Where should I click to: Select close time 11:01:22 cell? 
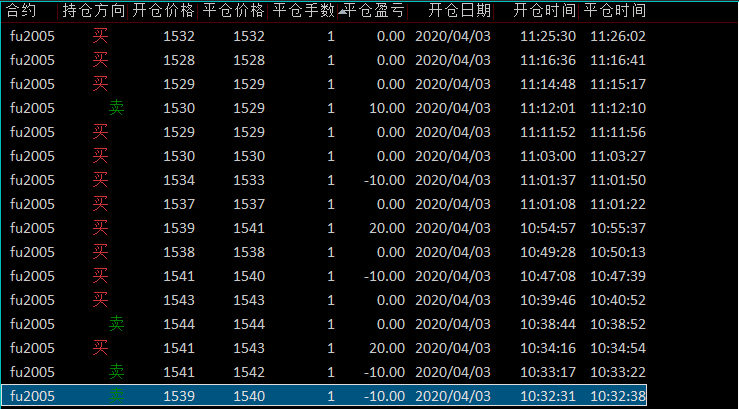[x=618, y=204]
